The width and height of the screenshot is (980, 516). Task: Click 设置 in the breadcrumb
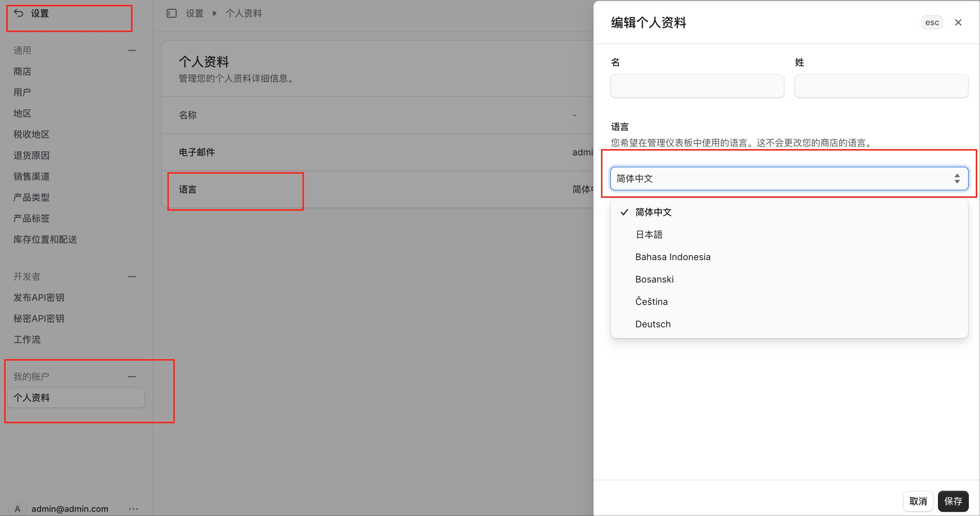194,13
